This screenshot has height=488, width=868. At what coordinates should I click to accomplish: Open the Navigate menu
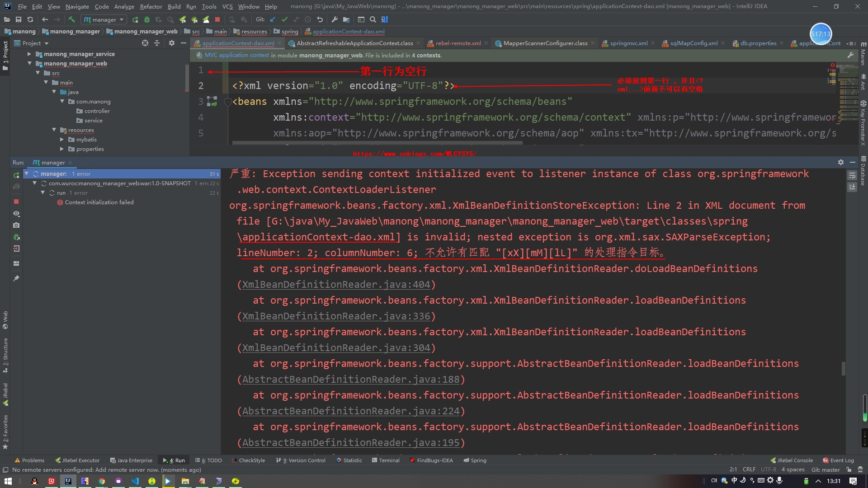[x=77, y=6]
